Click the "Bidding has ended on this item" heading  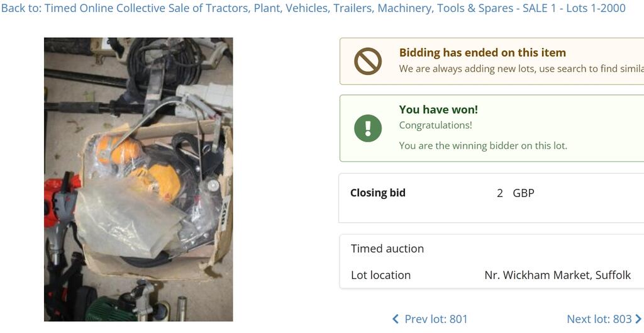click(x=482, y=53)
